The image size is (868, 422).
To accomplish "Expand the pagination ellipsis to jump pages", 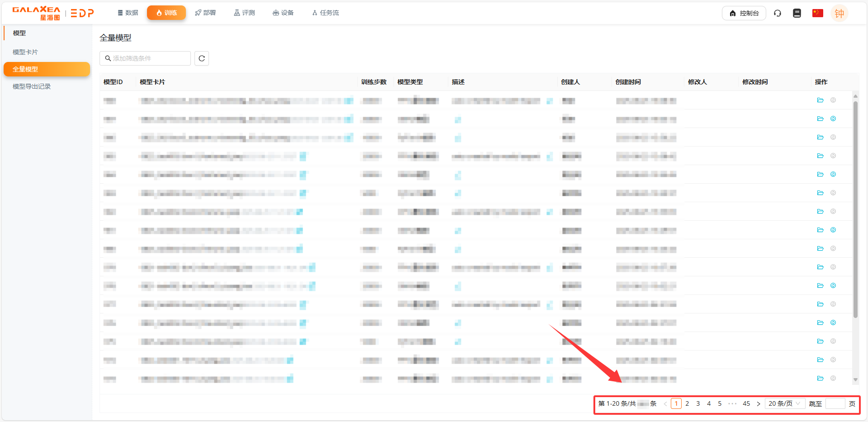I will click(x=732, y=403).
